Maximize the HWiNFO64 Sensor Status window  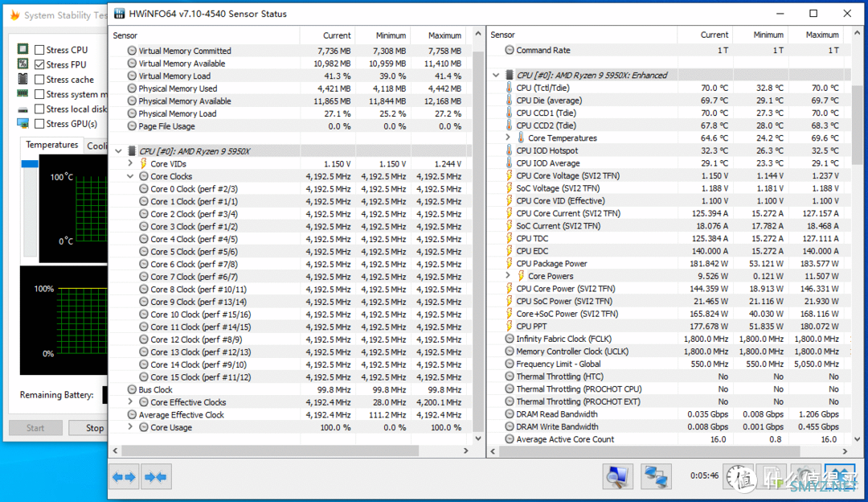pyautogui.click(x=813, y=14)
